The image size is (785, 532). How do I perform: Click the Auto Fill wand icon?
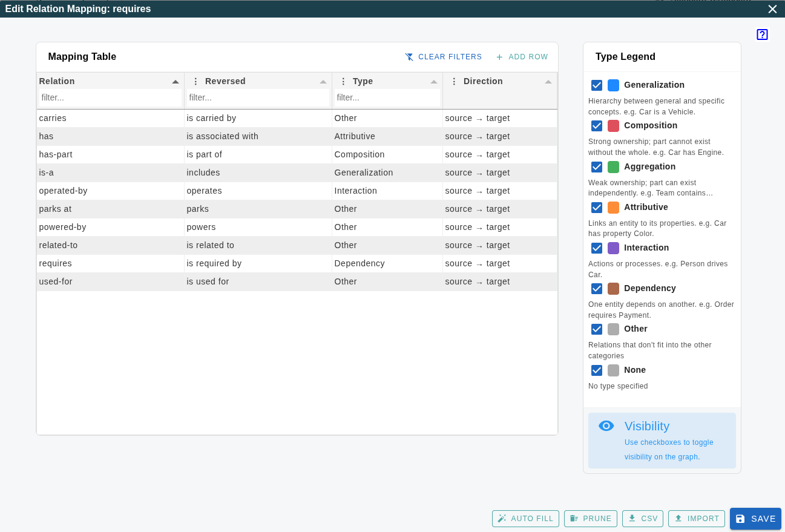click(x=502, y=518)
